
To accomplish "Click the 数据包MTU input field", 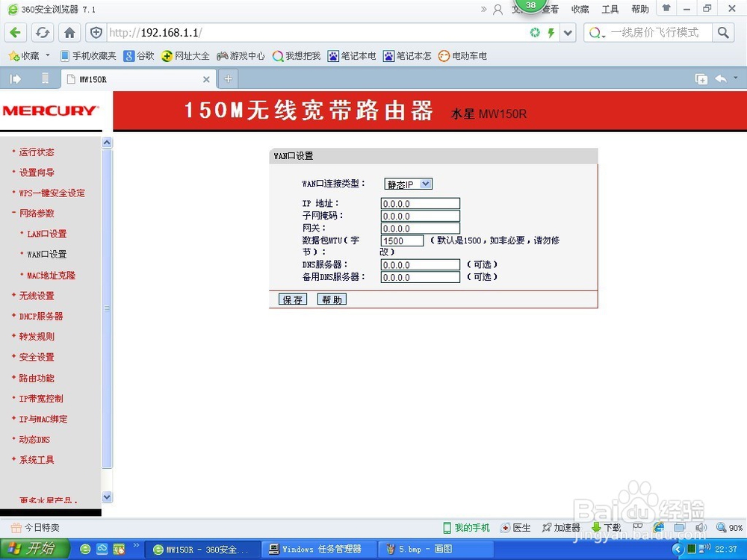I will coord(402,241).
